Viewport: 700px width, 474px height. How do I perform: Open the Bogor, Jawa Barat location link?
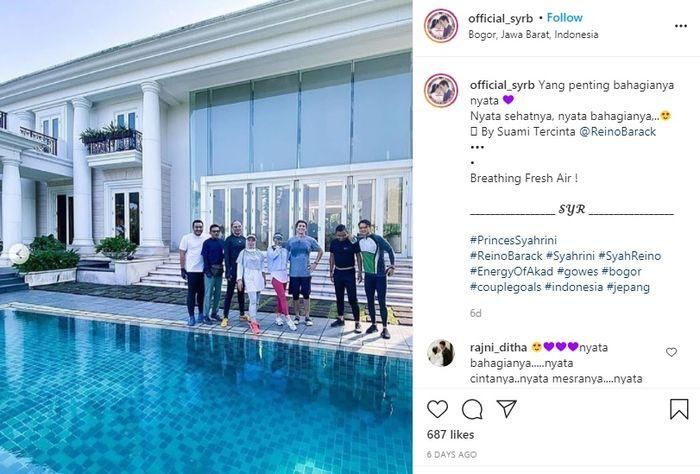tap(533, 34)
